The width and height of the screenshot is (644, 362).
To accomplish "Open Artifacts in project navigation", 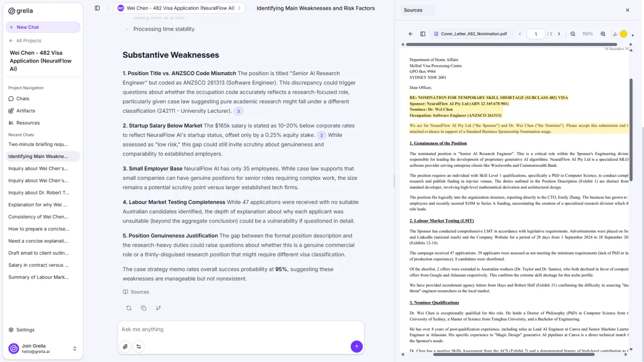I will (25, 111).
